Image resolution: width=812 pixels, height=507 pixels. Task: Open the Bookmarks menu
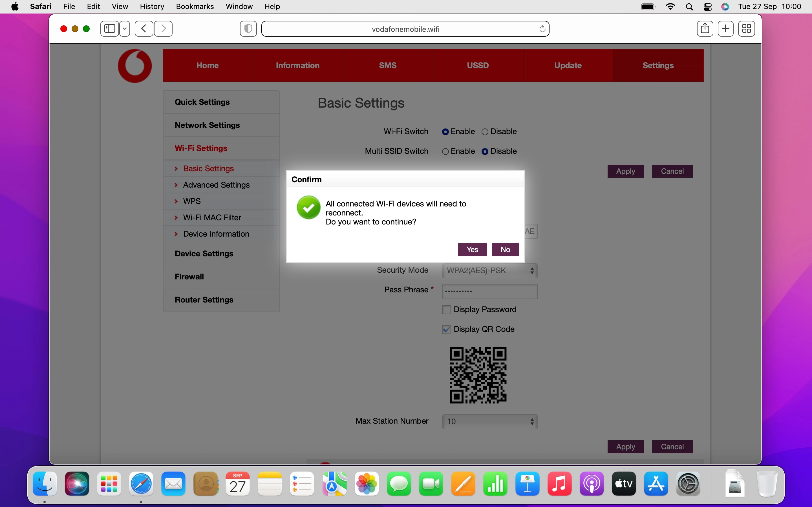pyautogui.click(x=195, y=6)
